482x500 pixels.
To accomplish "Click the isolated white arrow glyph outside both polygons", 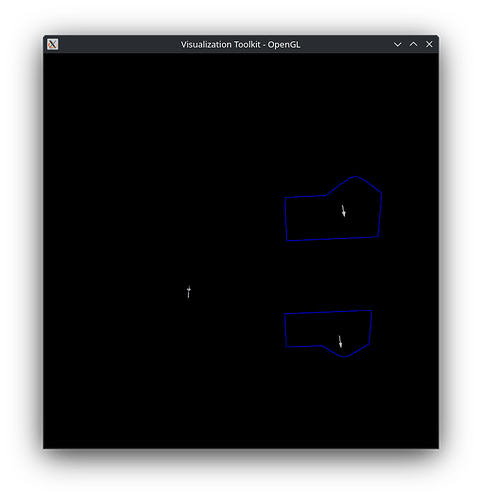I will 189,292.
